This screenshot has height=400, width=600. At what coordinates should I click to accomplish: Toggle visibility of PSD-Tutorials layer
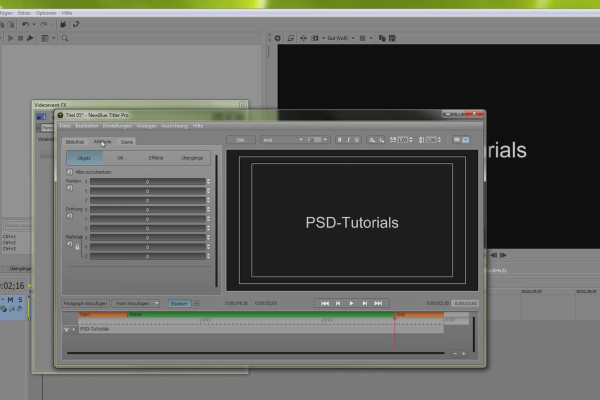[67, 329]
